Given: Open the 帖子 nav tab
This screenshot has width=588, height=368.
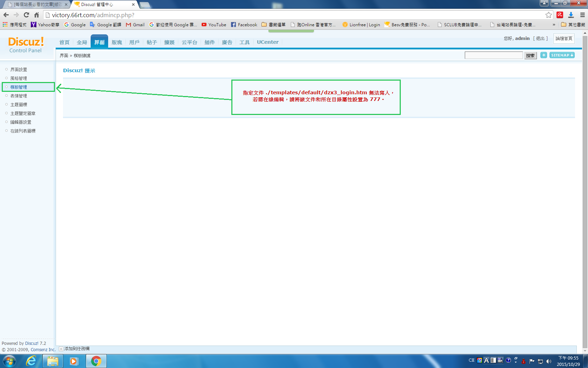Looking at the screenshot, I should [152, 42].
